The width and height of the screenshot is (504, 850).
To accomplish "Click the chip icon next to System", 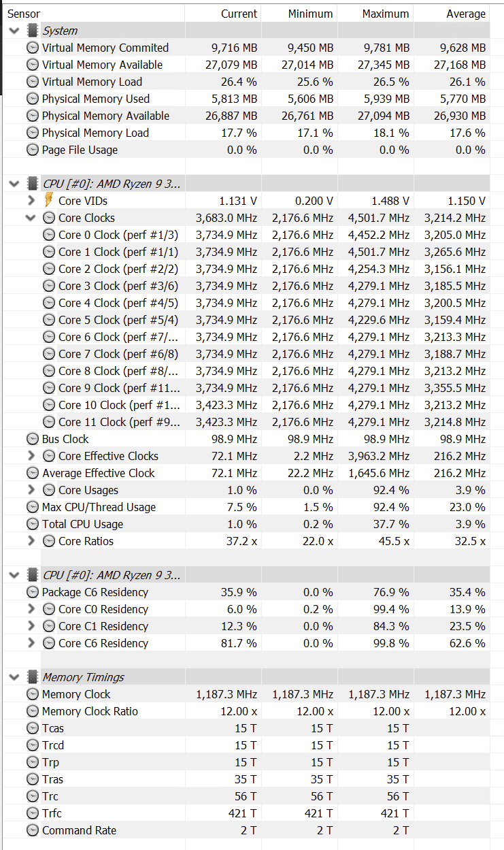I will [x=32, y=31].
